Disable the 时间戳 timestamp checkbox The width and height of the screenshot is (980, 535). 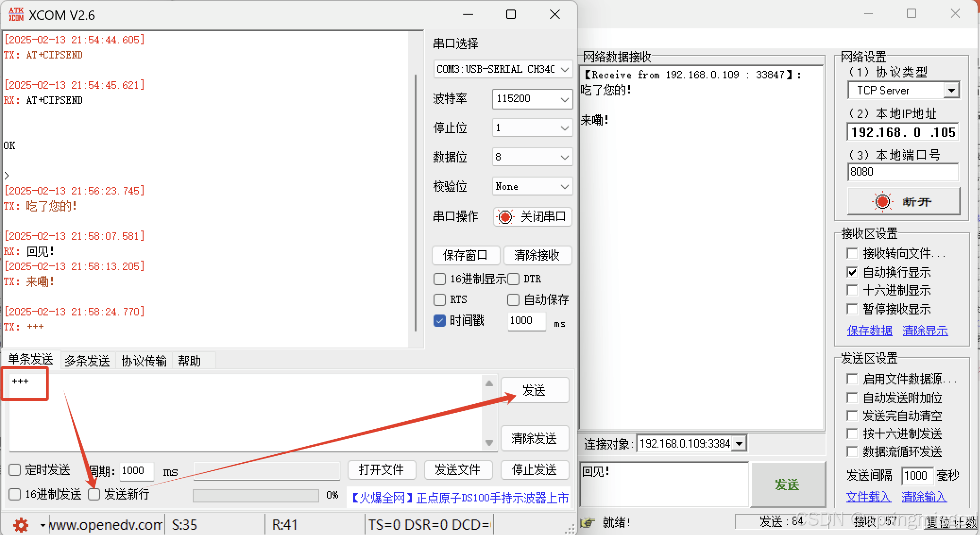pos(440,321)
